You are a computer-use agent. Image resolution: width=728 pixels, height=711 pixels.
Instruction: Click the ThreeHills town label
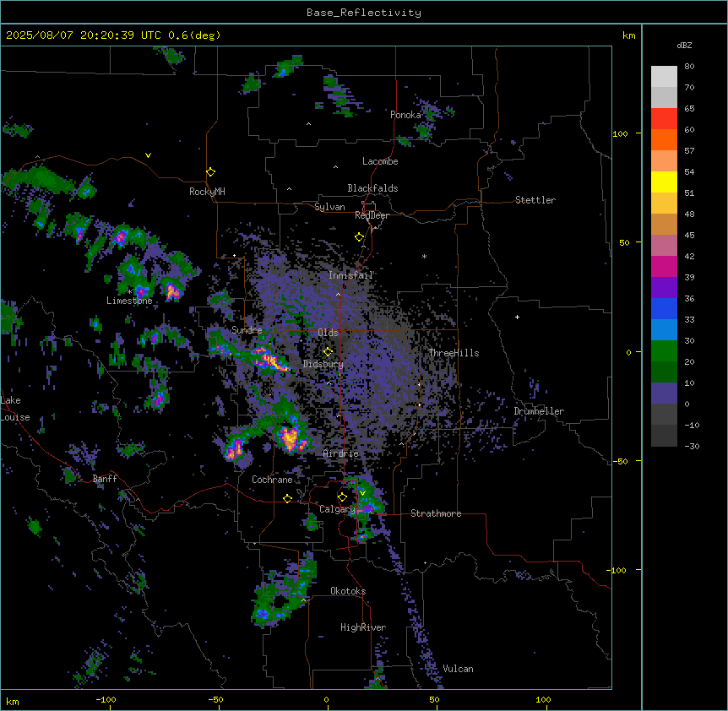click(454, 353)
